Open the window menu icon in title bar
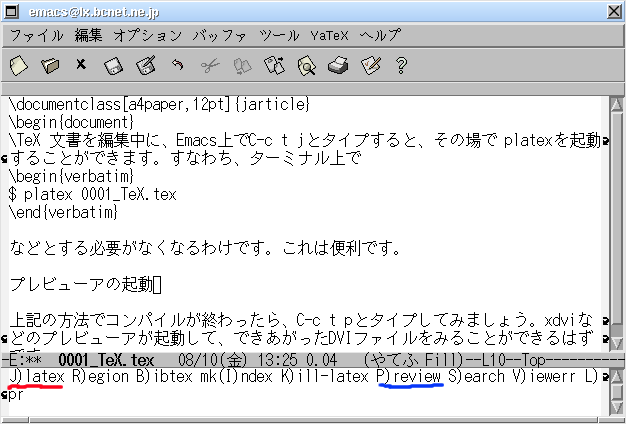 pos(11,11)
